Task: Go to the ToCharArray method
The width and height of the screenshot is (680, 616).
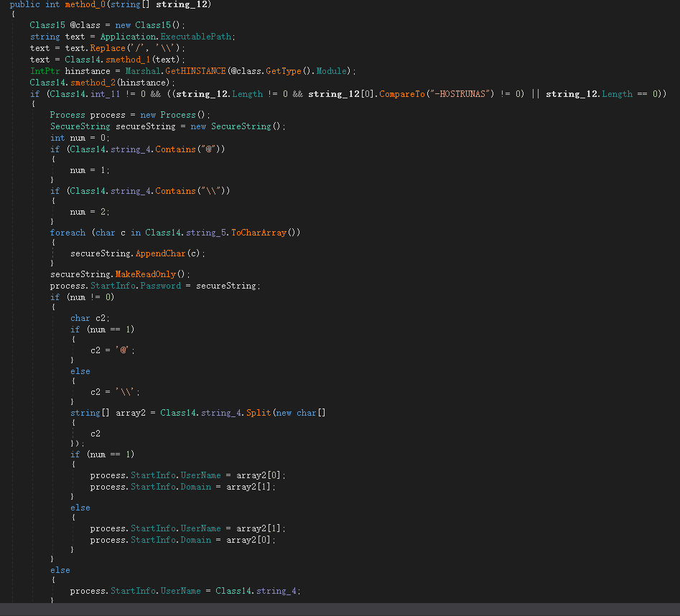Action: [x=258, y=233]
